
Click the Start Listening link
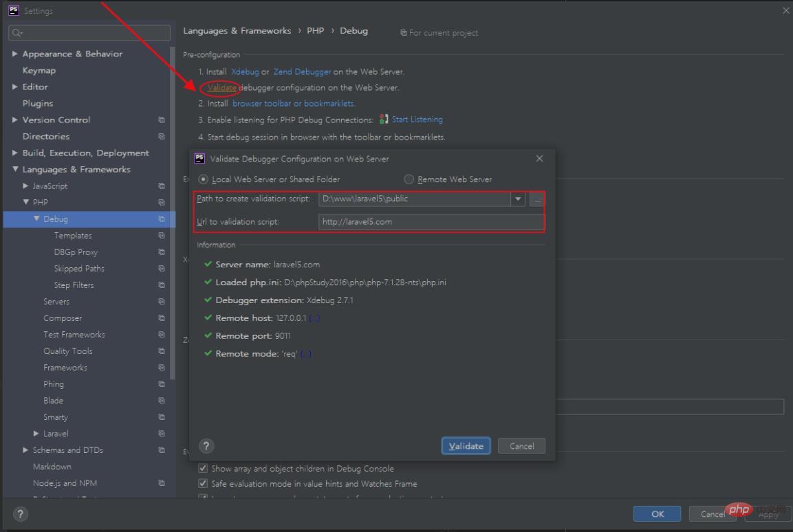tap(417, 120)
